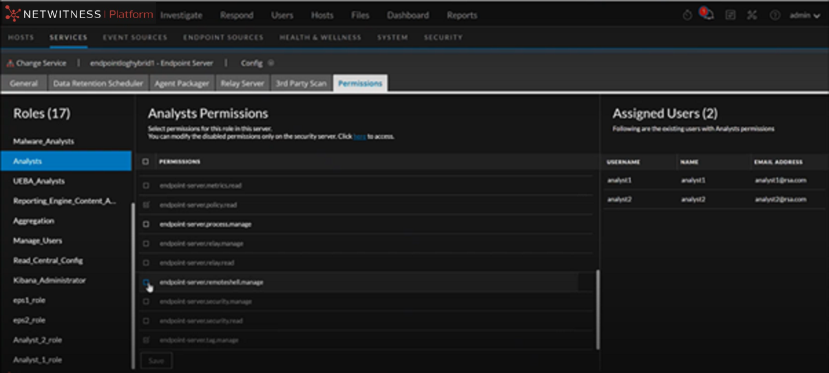This screenshot has height=373, width=829.
Task: Enable endpoint-server.remoteshell.manage checkbox
Action: 146,282
